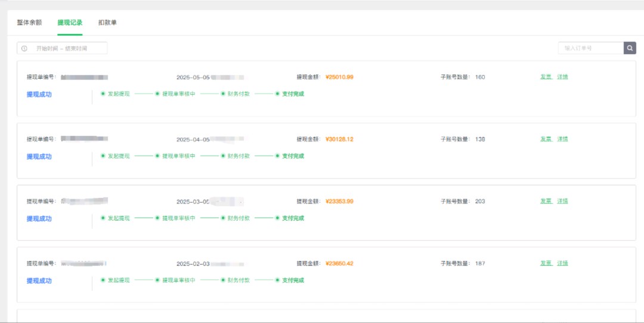Click 提现成功 status in the 2025-02-03 record

point(39,281)
